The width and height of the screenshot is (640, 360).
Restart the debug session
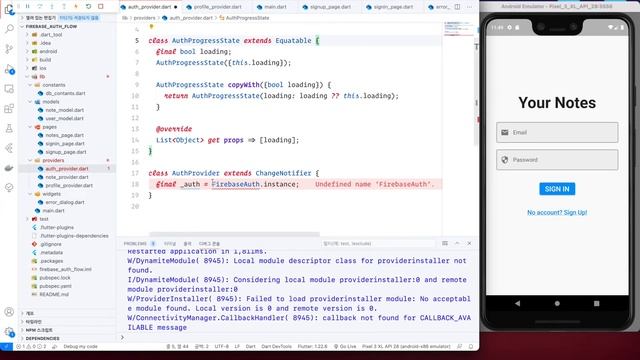pyautogui.click(x=88, y=7)
